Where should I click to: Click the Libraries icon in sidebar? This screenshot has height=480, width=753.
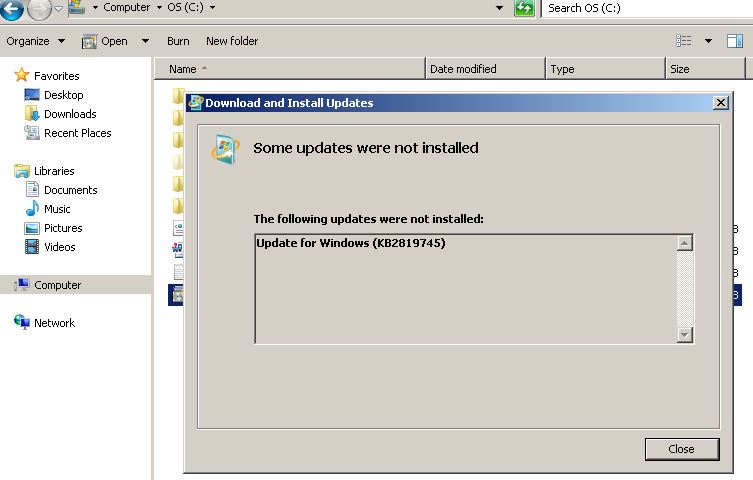click(x=22, y=171)
